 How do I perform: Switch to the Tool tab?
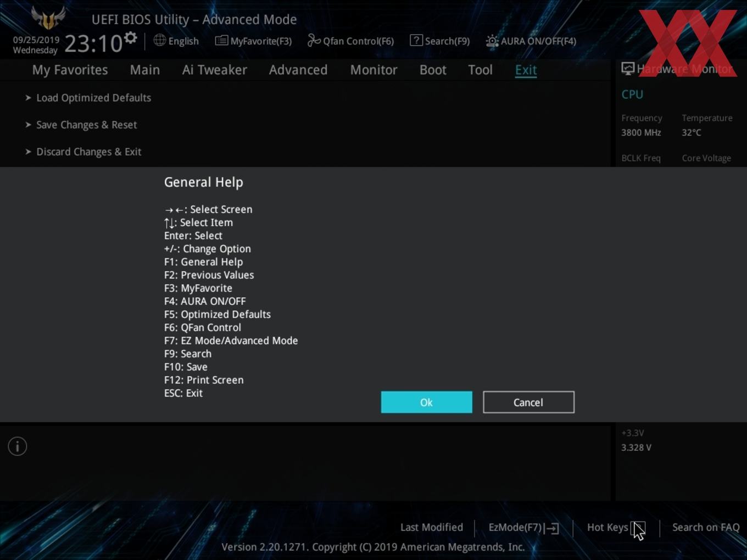[x=480, y=70]
